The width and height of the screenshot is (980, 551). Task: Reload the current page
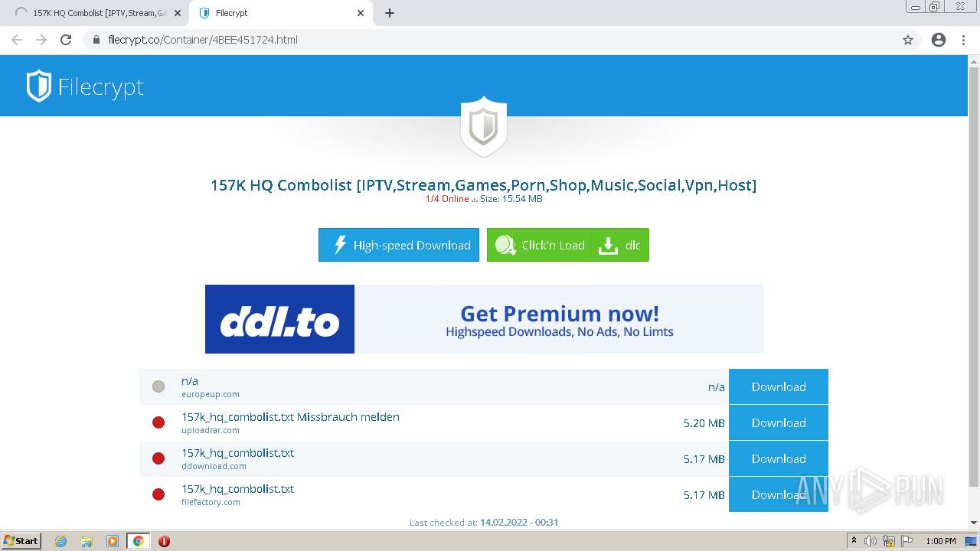coord(66,40)
